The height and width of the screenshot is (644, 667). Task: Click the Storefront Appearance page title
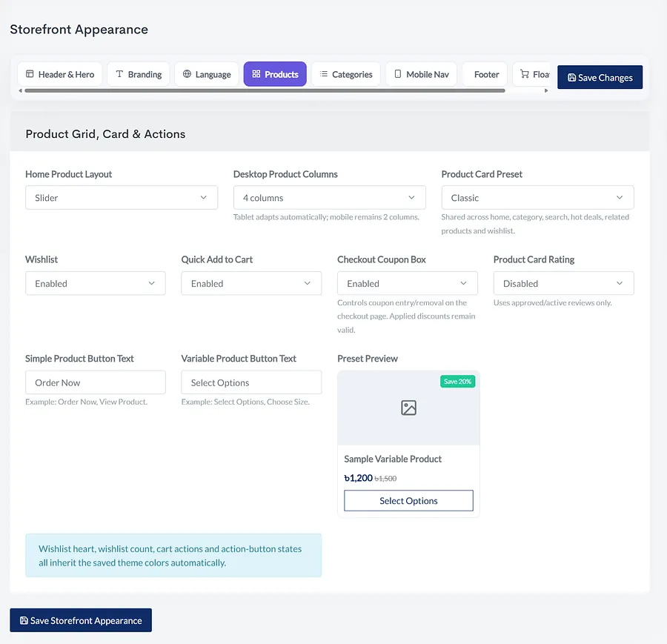pyautogui.click(x=79, y=30)
